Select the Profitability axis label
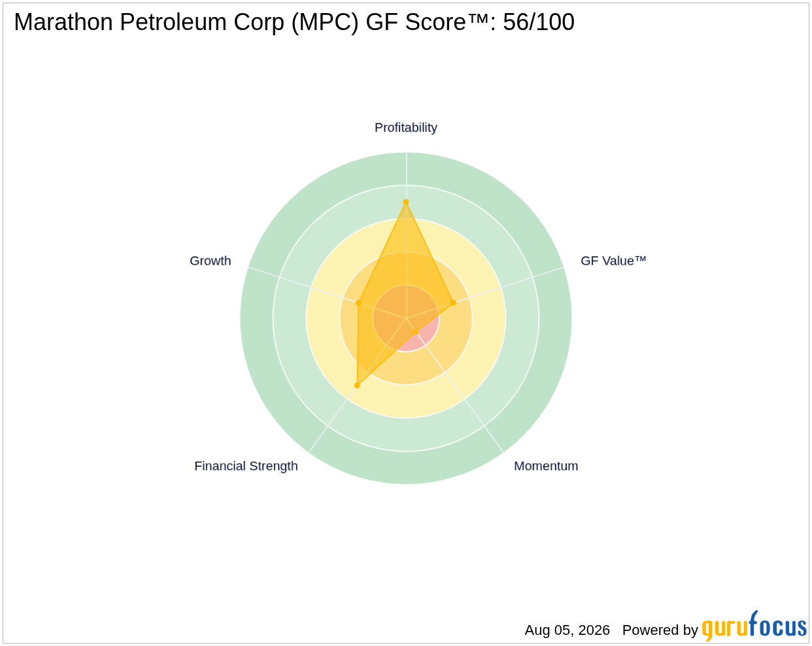Image resolution: width=812 pixels, height=646 pixels. [x=406, y=127]
